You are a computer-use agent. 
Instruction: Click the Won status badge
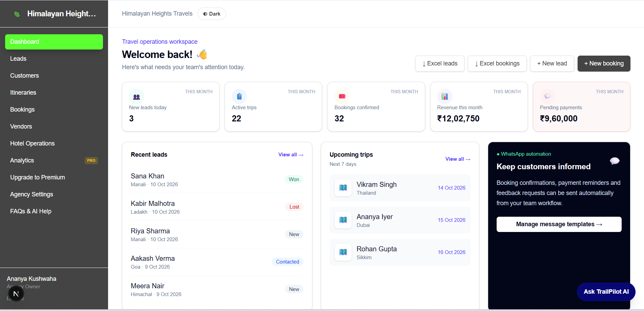tap(294, 179)
